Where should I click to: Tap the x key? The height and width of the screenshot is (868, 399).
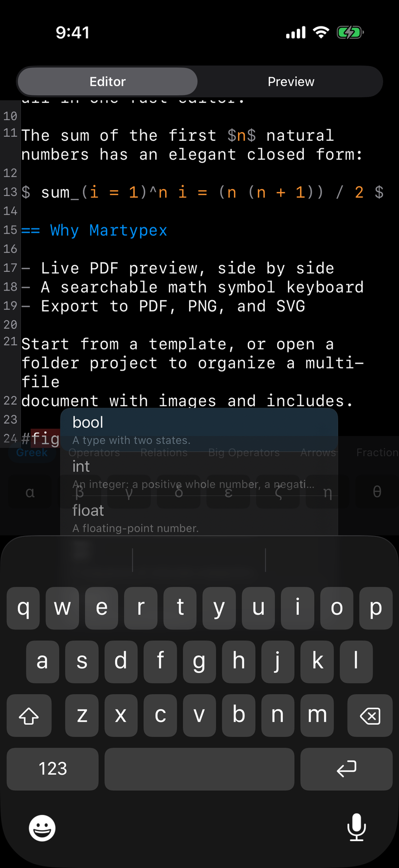point(121,715)
